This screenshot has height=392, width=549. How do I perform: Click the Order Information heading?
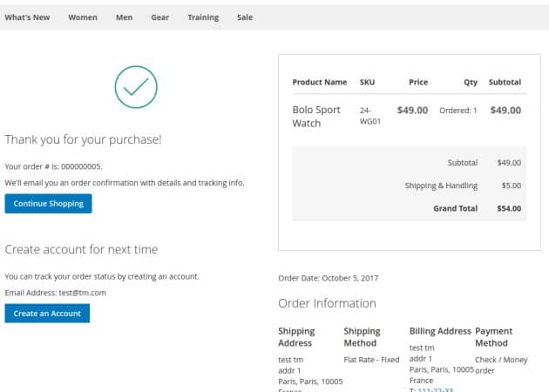(x=327, y=303)
